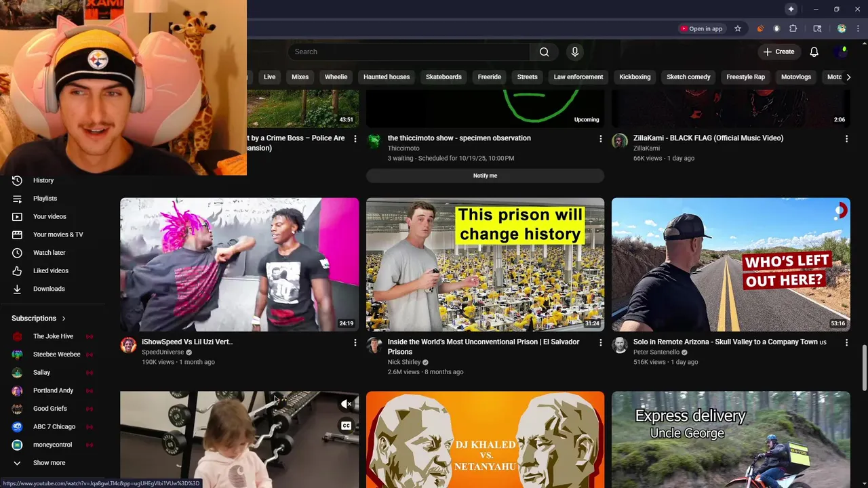Screen dimensions: 868x488
Task: Click Peter Santenello channel avatar
Action: point(620,345)
